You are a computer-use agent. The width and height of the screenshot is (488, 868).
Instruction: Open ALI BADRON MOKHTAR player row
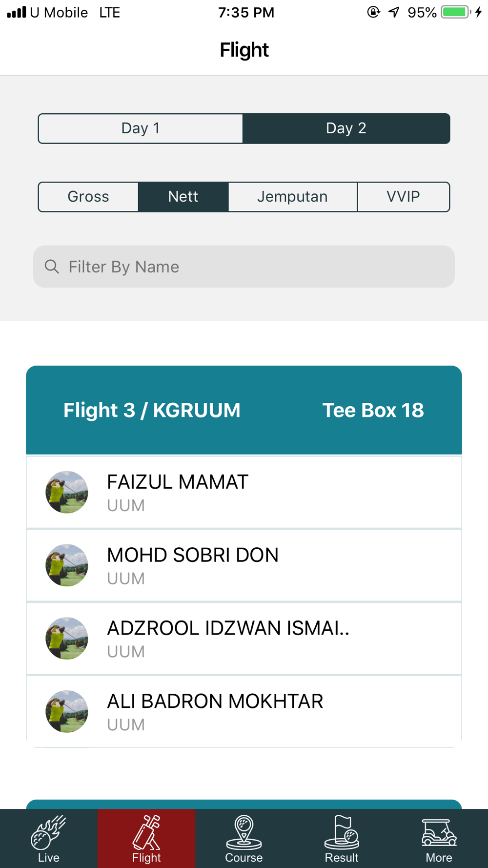(x=244, y=711)
